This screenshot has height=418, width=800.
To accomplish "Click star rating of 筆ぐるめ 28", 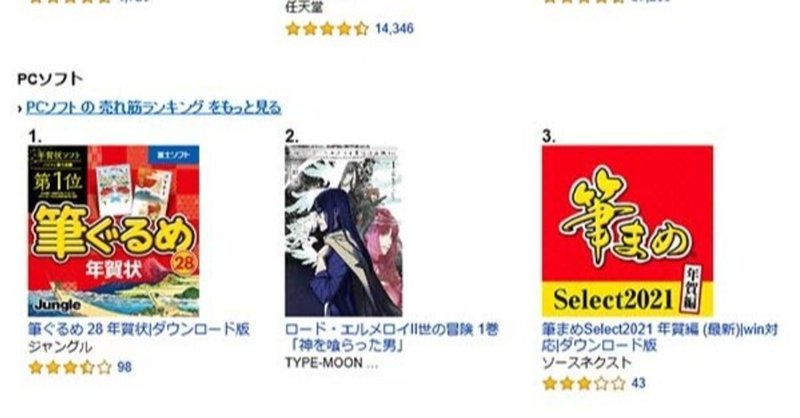I will click(70, 367).
